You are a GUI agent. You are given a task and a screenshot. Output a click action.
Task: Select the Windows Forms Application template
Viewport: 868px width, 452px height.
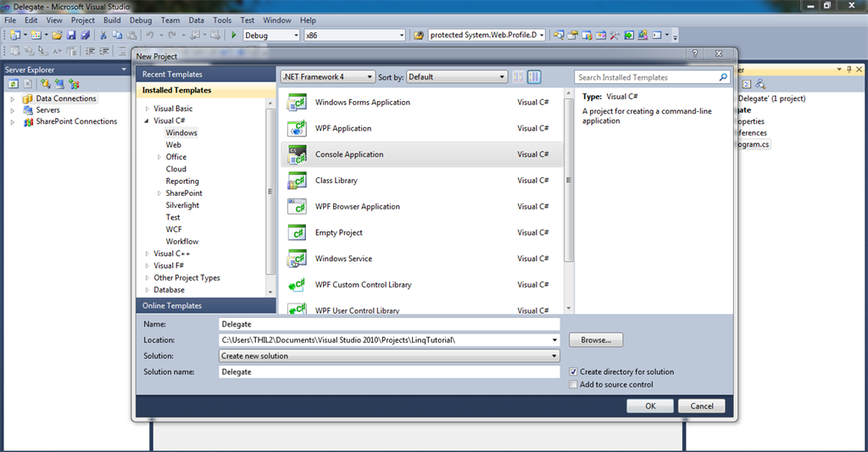click(x=422, y=103)
